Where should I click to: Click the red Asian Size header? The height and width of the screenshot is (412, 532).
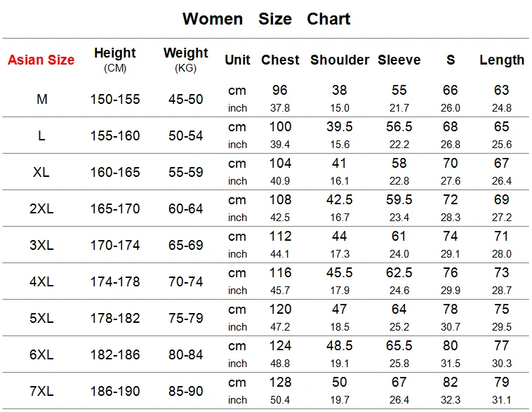[41, 60]
